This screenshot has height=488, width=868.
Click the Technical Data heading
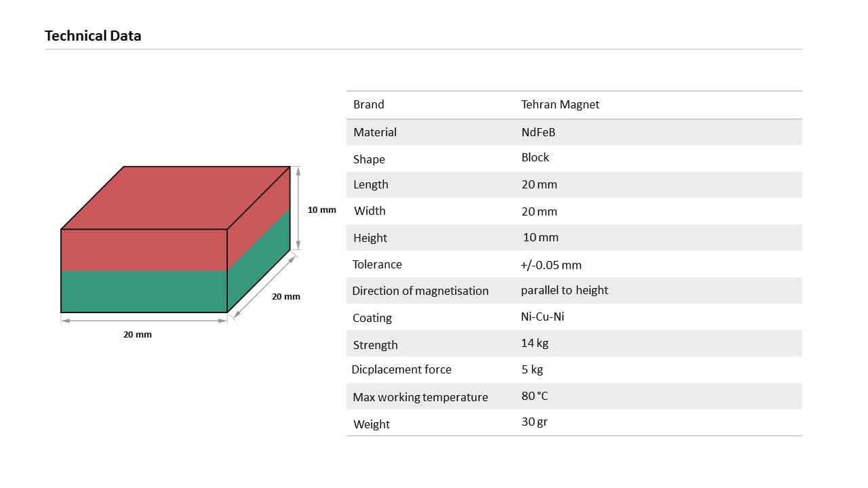[93, 36]
